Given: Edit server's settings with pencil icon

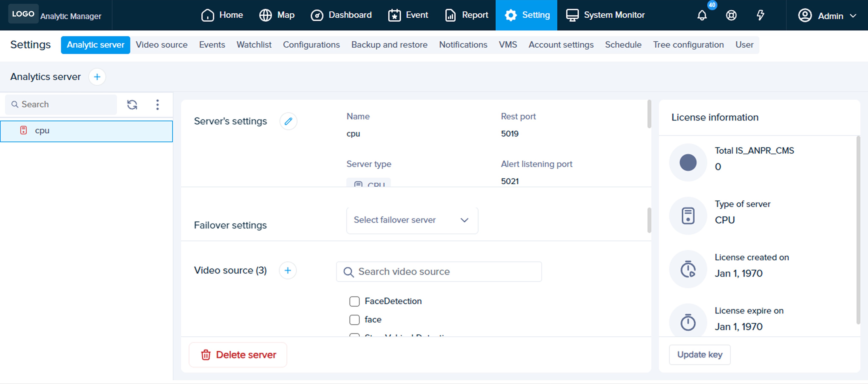Looking at the screenshot, I should 288,121.
